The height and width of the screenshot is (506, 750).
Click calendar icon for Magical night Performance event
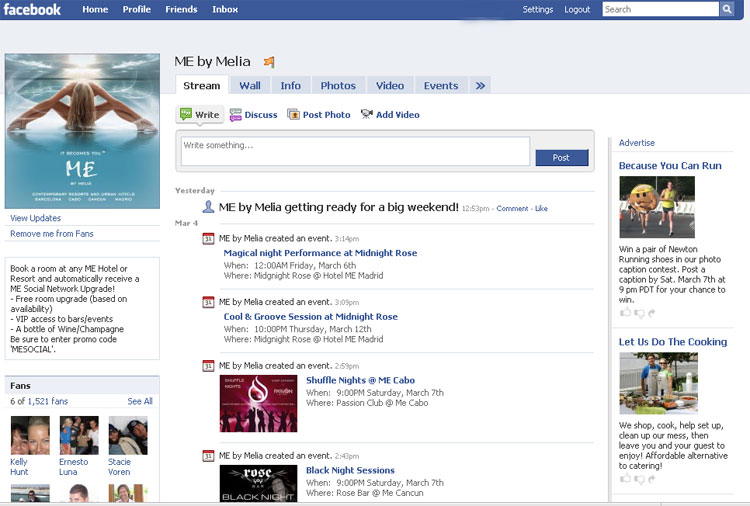(208, 238)
